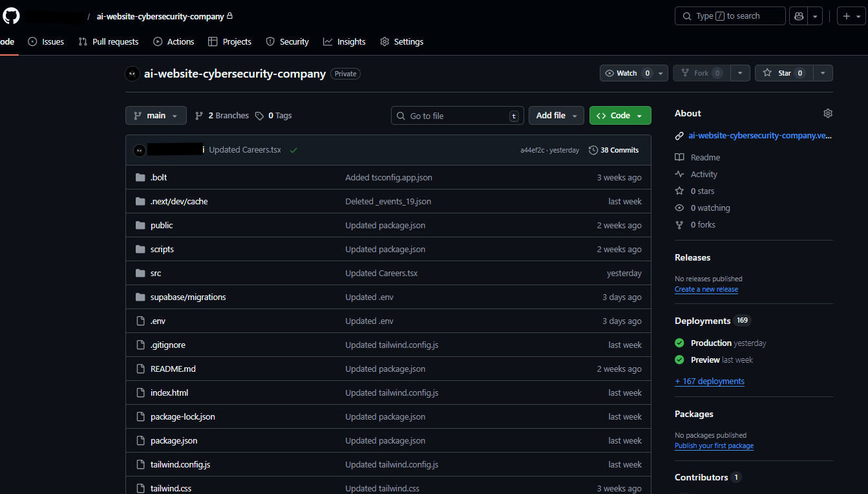
Task: Click the Packages heading link
Action: (693, 414)
